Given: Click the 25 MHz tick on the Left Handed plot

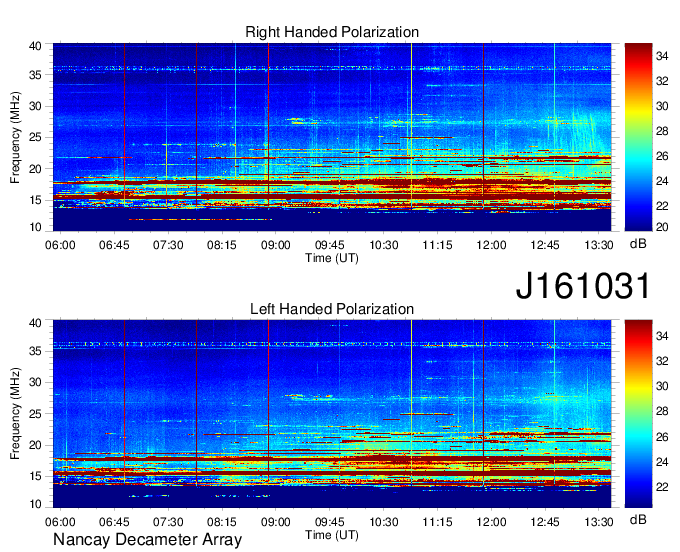Looking at the screenshot, I should tap(36, 414).
